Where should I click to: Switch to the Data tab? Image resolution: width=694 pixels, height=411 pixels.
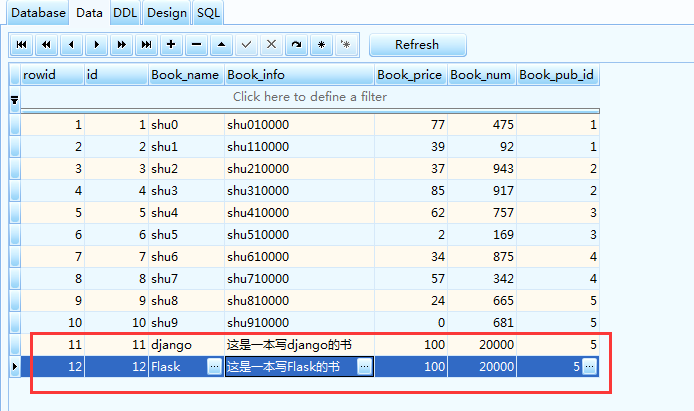point(89,13)
